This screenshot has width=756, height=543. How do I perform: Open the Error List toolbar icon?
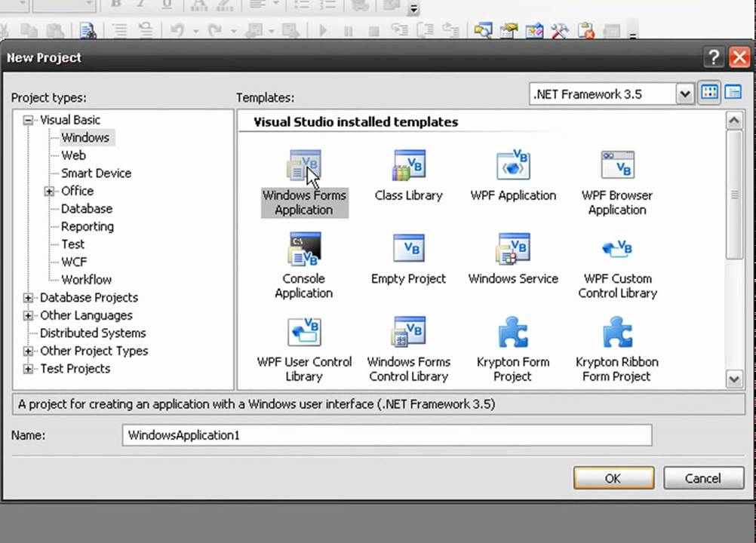(585, 32)
